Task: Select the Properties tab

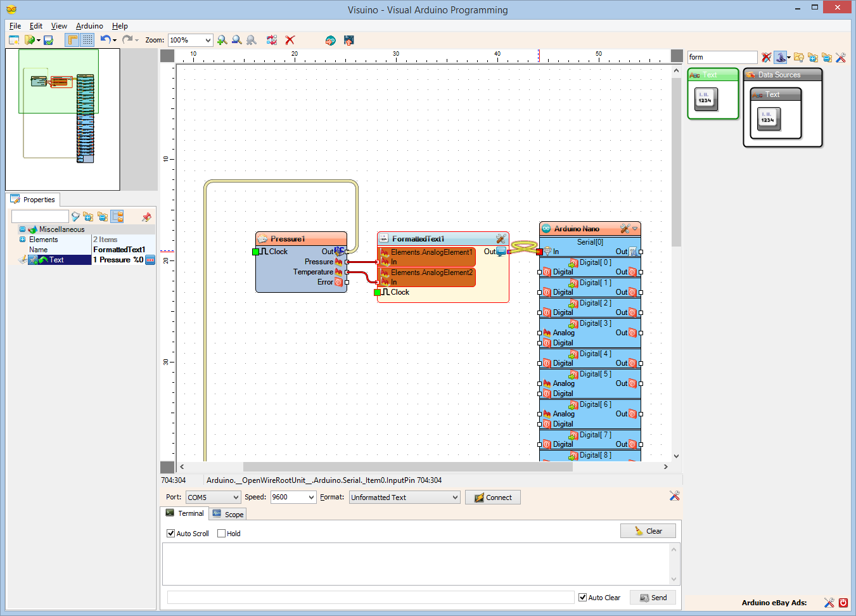Action: coord(33,200)
